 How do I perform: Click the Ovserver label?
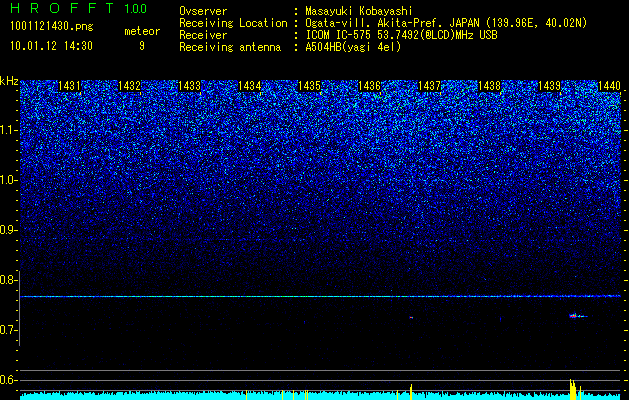[203, 11]
